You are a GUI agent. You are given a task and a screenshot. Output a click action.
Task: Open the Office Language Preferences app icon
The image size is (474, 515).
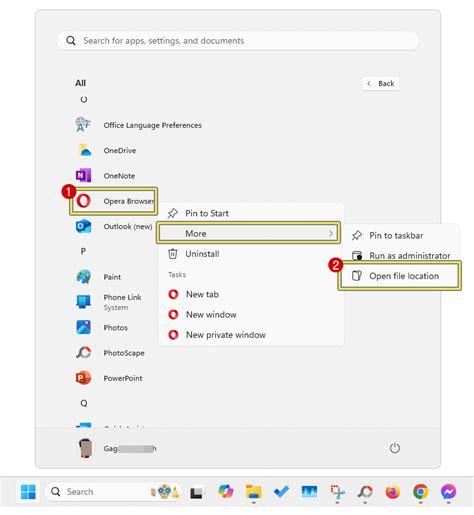click(x=83, y=125)
